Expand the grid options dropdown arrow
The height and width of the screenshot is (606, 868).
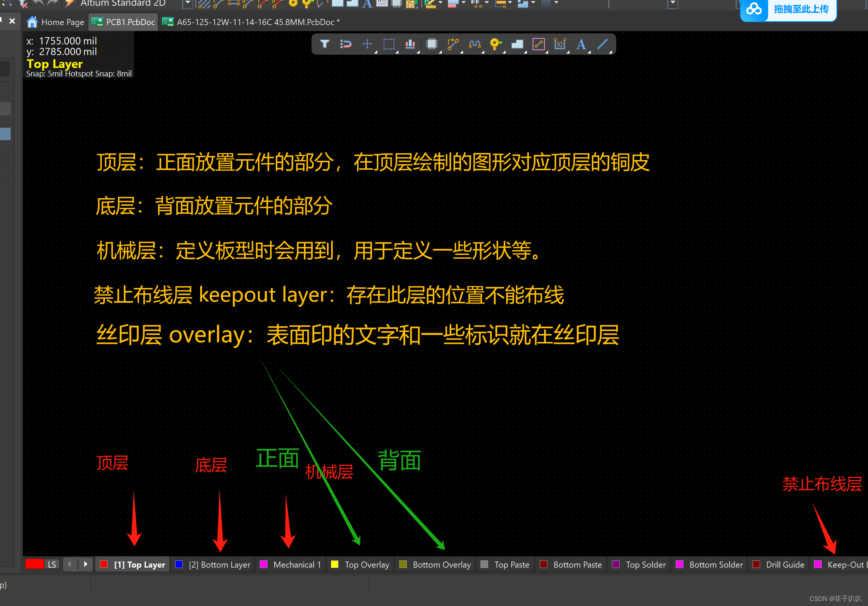557,3
